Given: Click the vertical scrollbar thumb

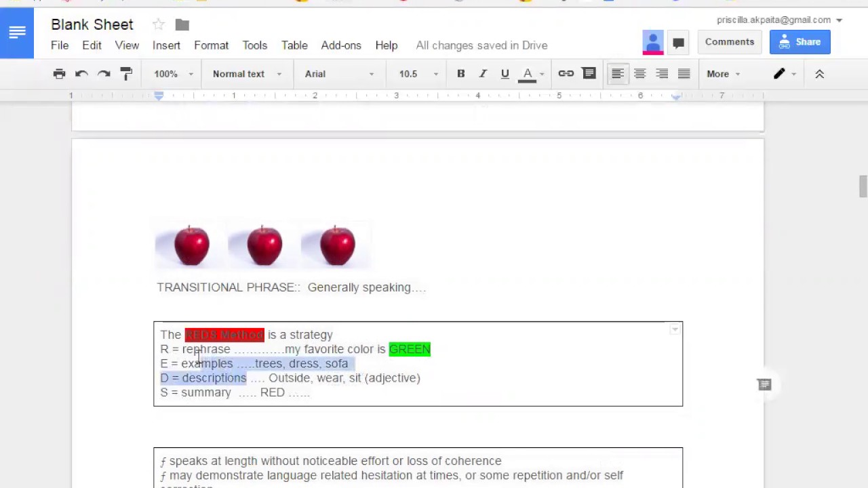Looking at the screenshot, I should click(863, 186).
